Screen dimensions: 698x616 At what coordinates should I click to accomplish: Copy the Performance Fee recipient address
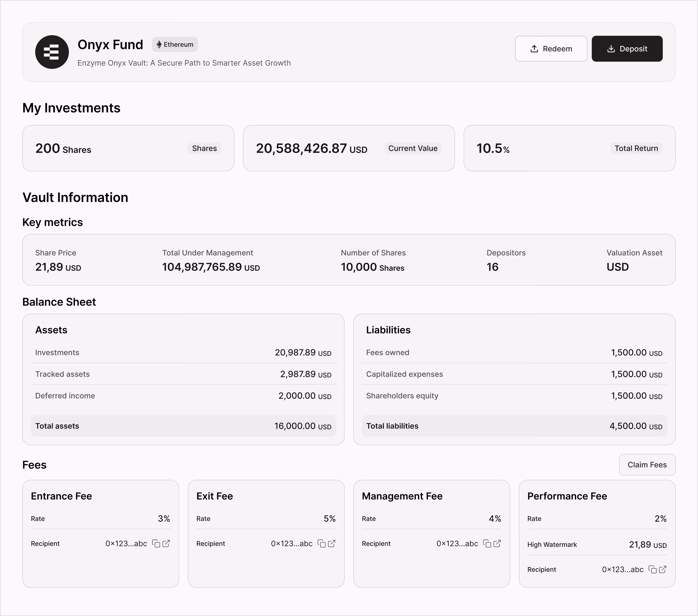653,570
